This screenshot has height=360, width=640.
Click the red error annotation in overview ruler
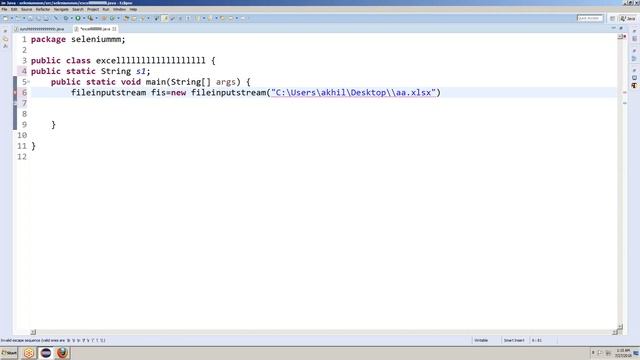624,93
